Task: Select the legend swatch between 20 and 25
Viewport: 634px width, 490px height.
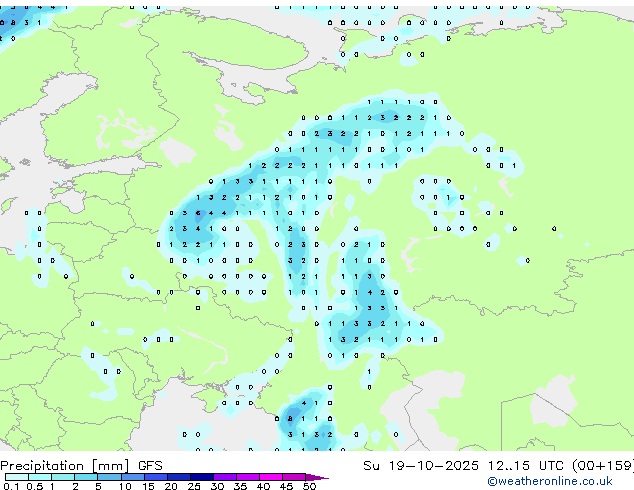Action: point(178,477)
